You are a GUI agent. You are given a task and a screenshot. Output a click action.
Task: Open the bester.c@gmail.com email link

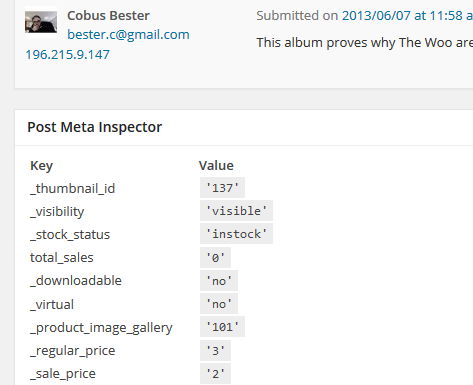tap(128, 35)
